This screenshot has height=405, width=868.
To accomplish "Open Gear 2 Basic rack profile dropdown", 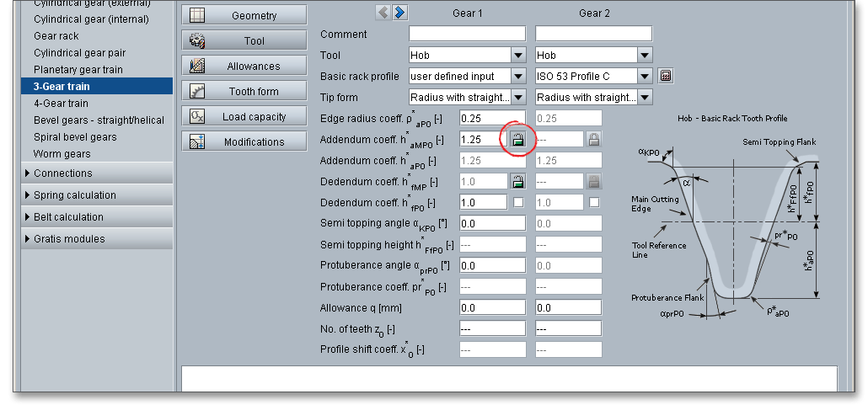I will coord(645,76).
